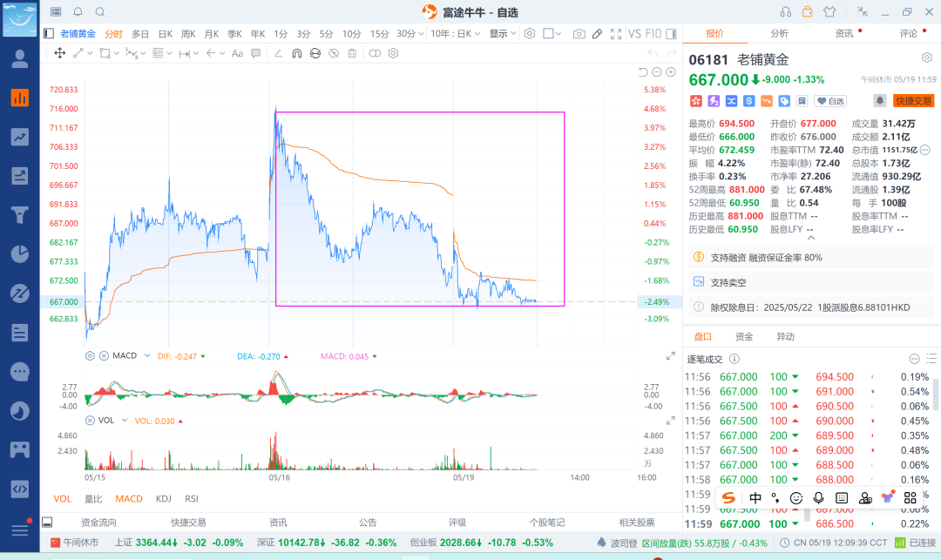
Task: Click the Hong Kong market flag badge
Action: pos(695,101)
